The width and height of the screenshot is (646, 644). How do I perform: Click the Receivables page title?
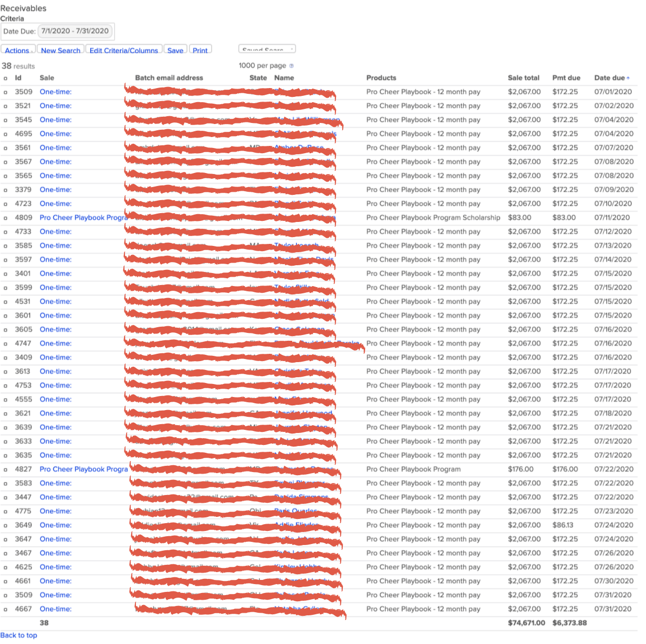tap(23, 8)
